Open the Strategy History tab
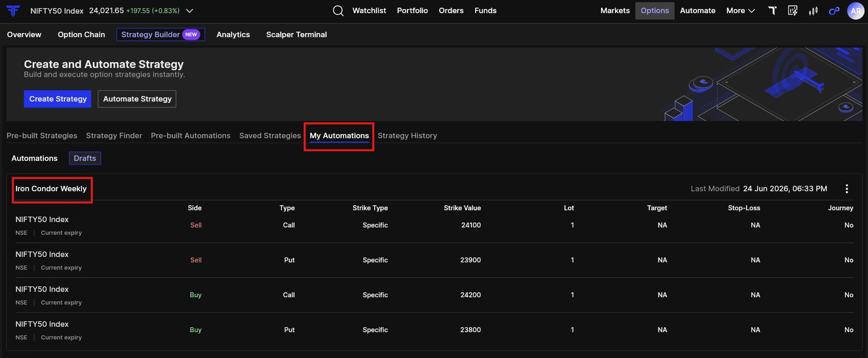This screenshot has height=358, width=868. point(407,135)
